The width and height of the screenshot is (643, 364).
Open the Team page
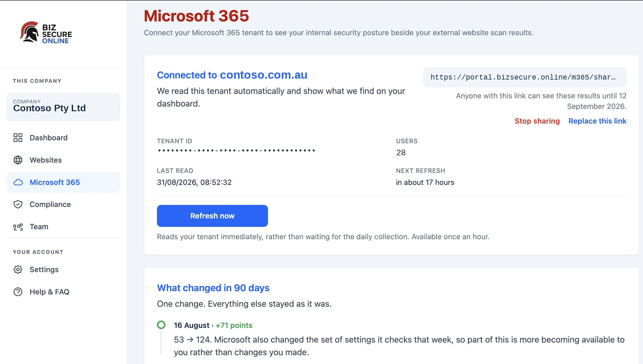[x=63, y=227]
